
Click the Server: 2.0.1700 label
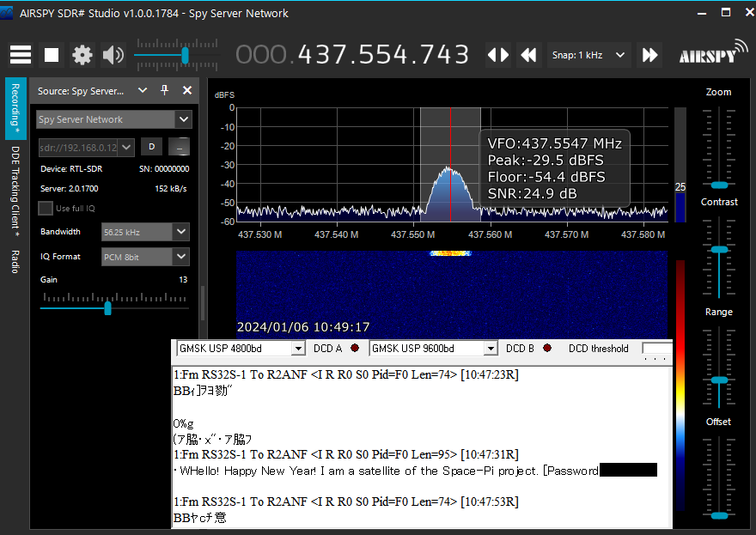pos(70,188)
